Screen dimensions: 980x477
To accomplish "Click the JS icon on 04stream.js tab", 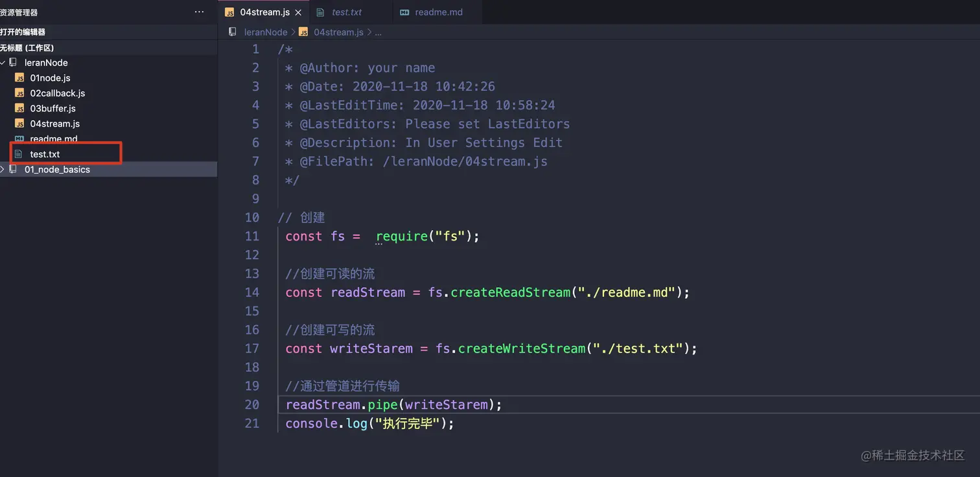I will pos(229,12).
